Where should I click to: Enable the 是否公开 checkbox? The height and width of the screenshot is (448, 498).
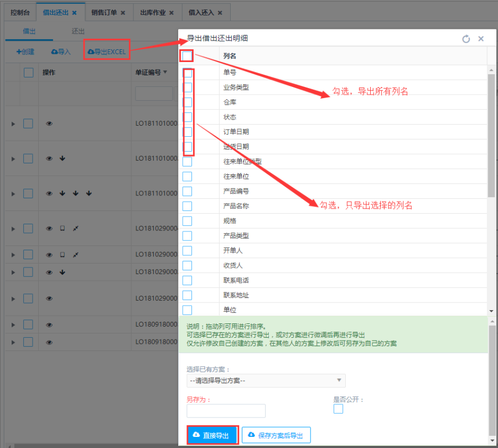338,409
